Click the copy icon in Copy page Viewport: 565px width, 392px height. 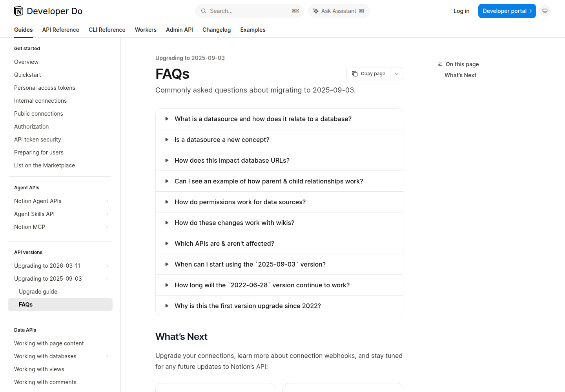point(355,74)
